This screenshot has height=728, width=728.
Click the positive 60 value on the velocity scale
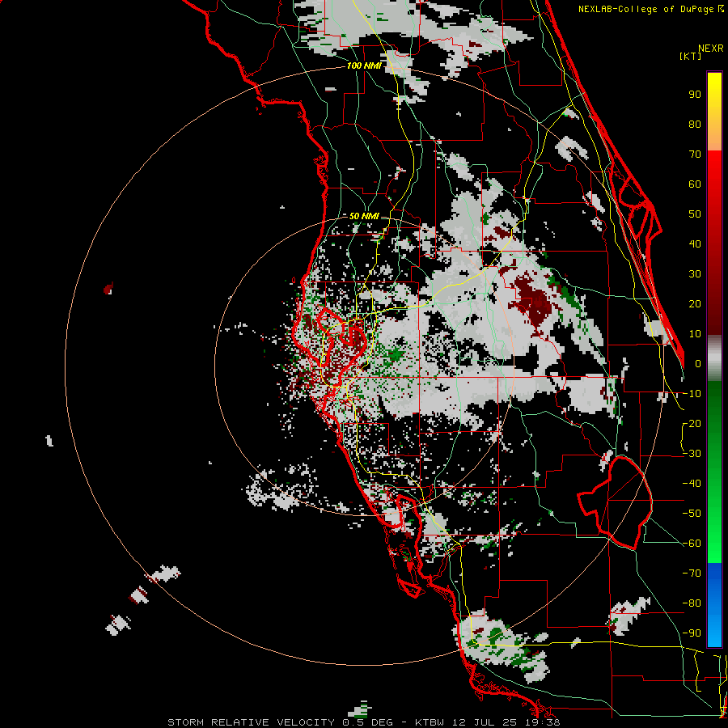[x=695, y=184]
